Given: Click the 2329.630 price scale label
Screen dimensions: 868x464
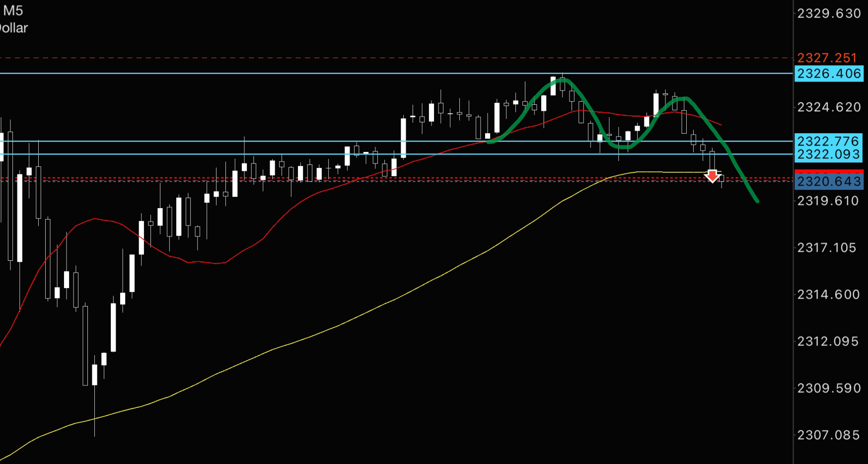Looking at the screenshot, I should pyautogui.click(x=829, y=13).
